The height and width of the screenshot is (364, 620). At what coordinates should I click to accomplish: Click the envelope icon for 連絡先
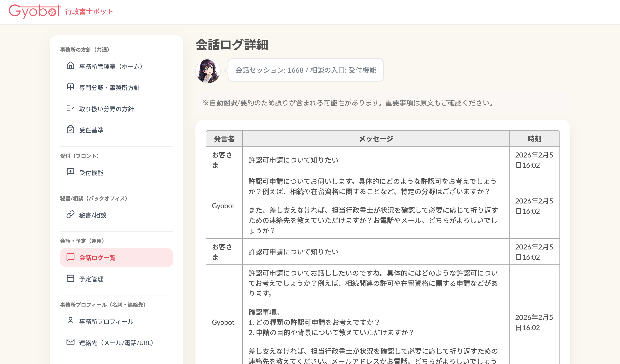click(x=70, y=342)
